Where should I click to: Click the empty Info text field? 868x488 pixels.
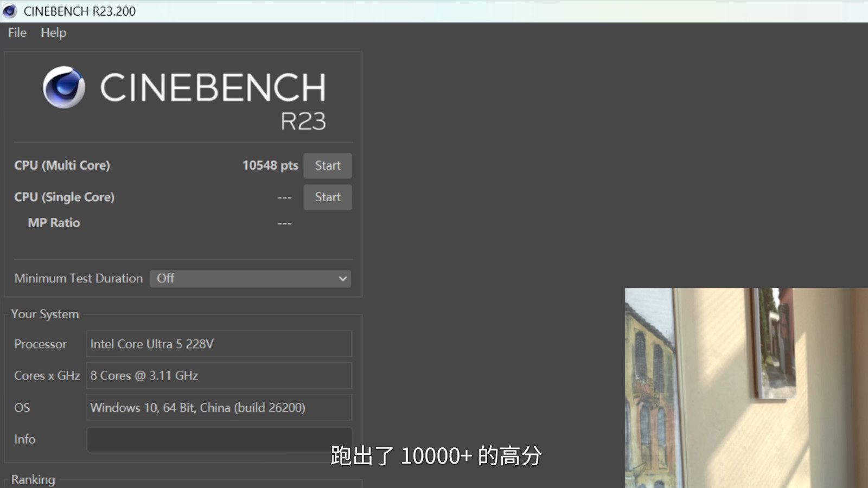pos(219,439)
